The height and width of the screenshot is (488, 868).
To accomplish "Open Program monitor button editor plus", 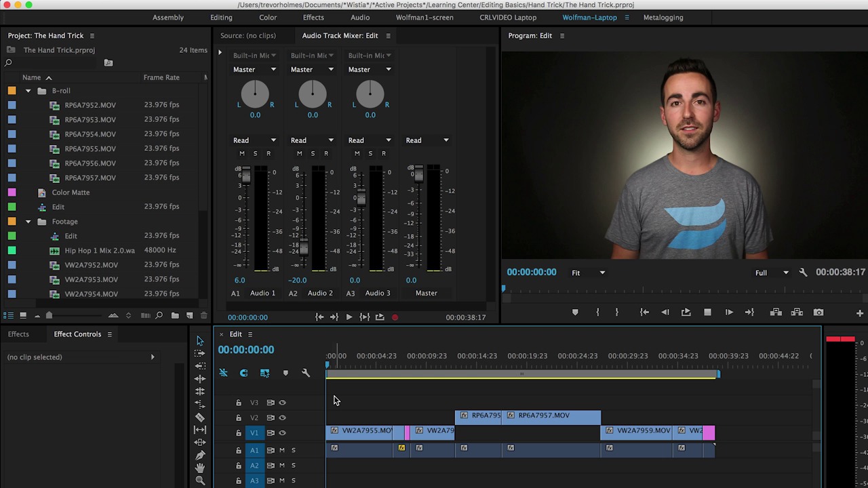I will coord(859,313).
